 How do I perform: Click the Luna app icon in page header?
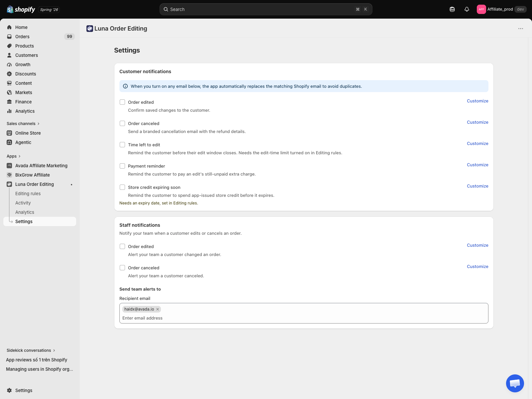90,29
